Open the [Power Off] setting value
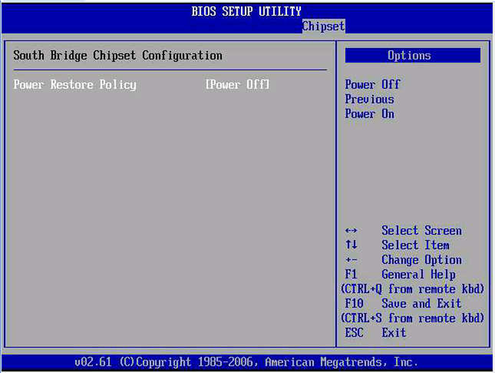Image resolution: width=495 pixels, height=373 pixels. pyautogui.click(x=237, y=85)
